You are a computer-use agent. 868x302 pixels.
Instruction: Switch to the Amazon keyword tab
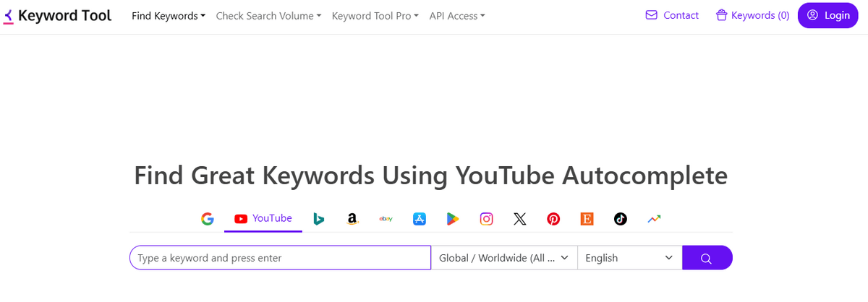pyautogui.click(x=352, y=218)
